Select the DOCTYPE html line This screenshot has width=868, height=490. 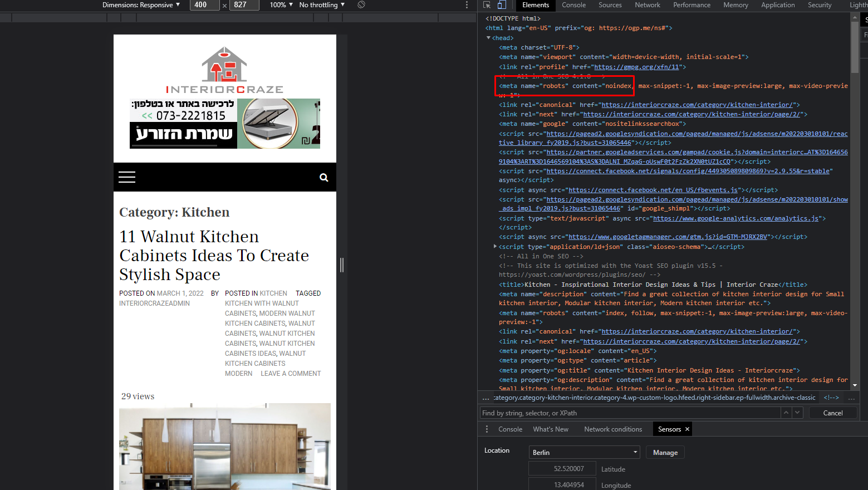pyautogui.click(x=513, y=18)
